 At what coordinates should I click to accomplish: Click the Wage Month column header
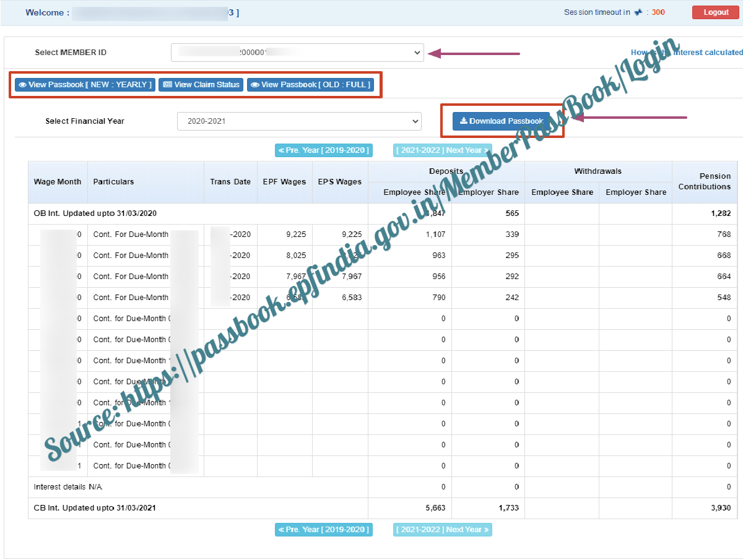[58, 182]
